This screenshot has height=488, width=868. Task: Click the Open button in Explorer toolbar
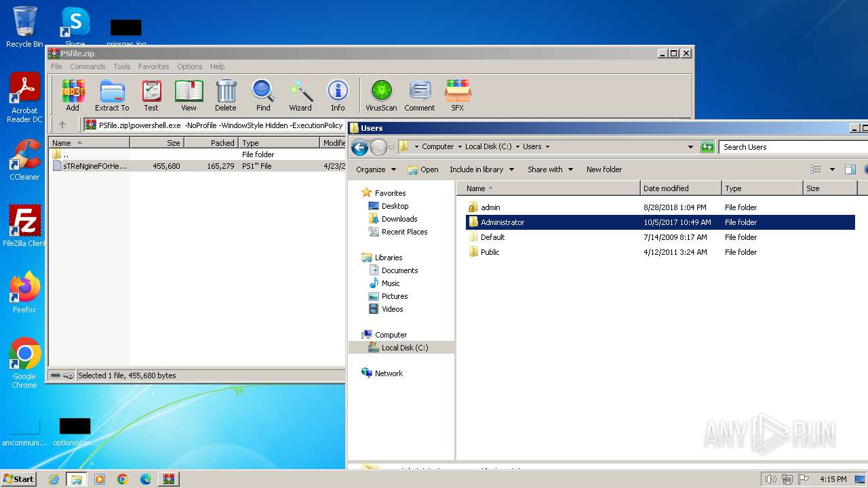click(423, 169)
